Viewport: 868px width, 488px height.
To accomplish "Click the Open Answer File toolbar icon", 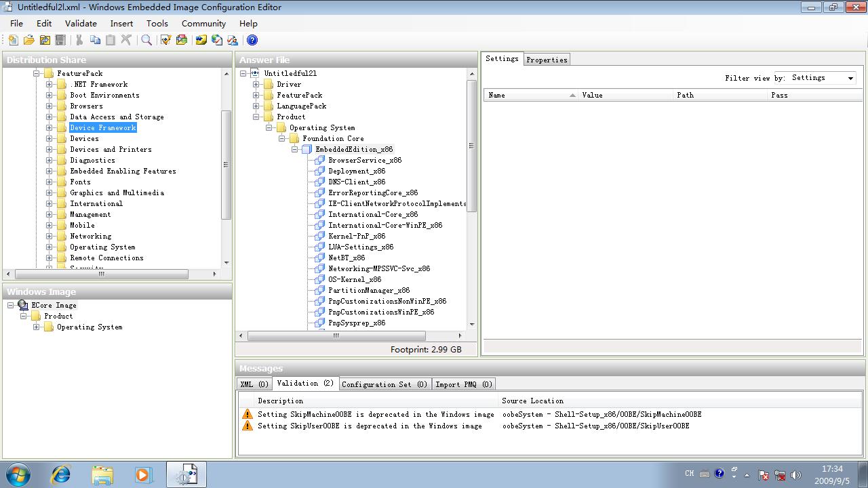I will 29,41.
